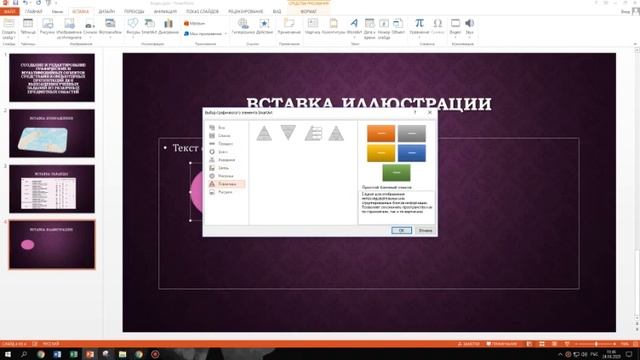Open the Уравнение (Equation) dropdown
Image resolution: width=640 pixels, height=360 pixels.
point(419,37)
